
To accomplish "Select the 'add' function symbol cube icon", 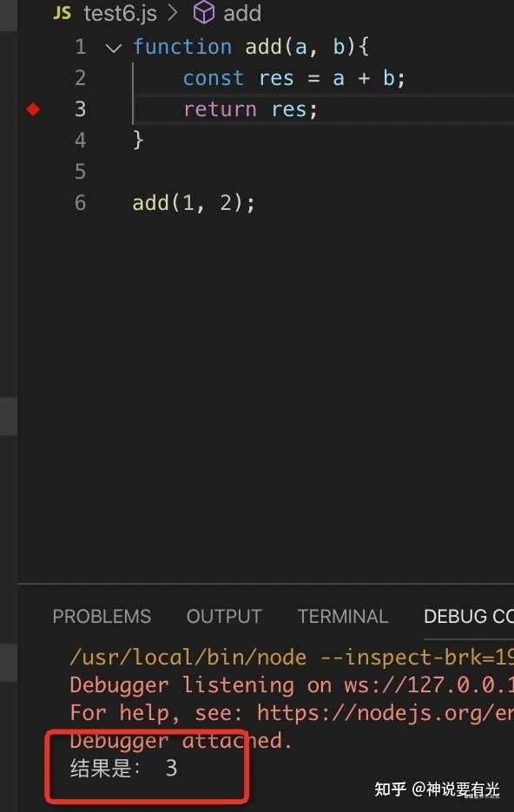I will point(204,13).
